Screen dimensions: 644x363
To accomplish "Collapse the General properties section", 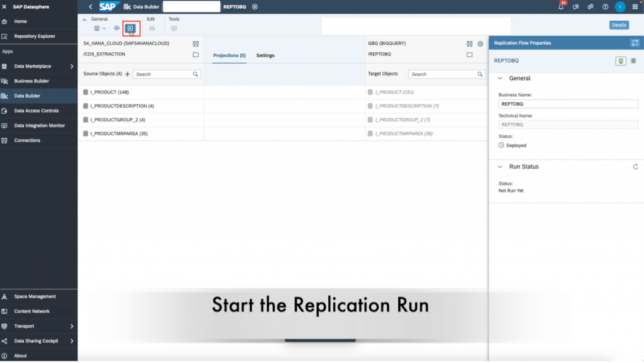I will pos(500,79).
